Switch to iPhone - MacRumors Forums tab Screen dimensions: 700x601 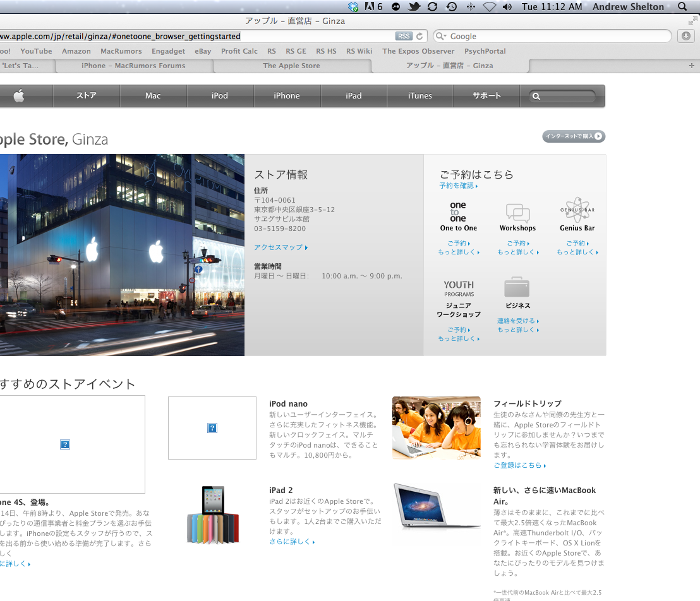[x=133, y=66]
